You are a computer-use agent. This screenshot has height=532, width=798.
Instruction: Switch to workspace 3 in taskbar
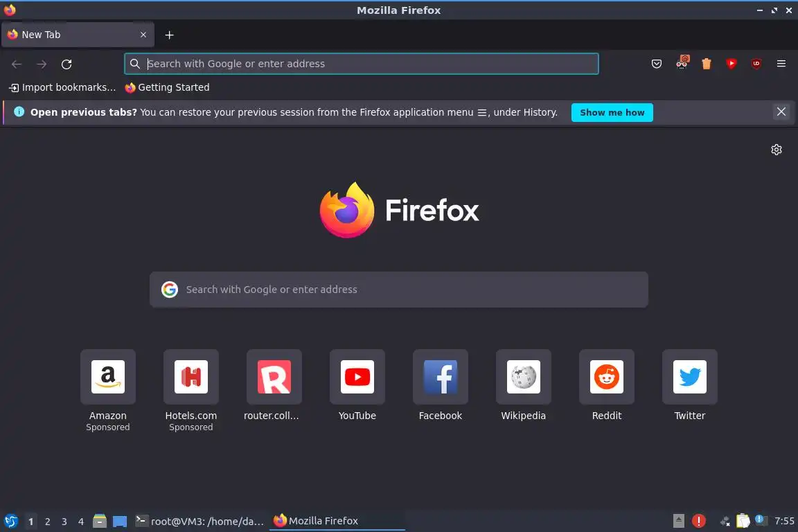[64, 522]
